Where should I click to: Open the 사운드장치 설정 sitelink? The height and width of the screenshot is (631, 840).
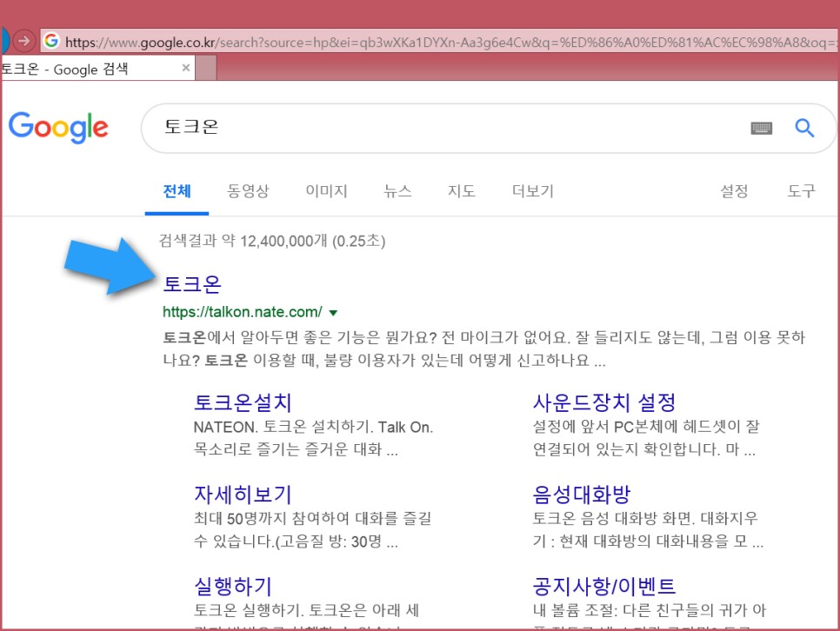603,402
